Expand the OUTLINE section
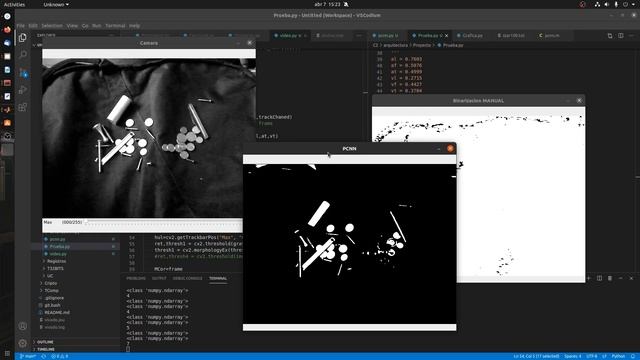Viewport: 640px width, 360px height. coord(45,342)
